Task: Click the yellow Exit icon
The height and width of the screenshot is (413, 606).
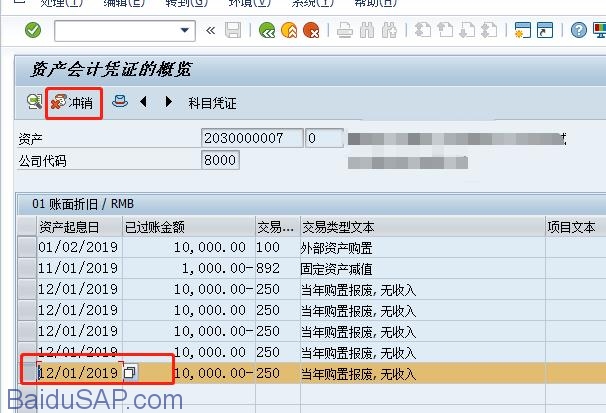Action: [289, 30]
